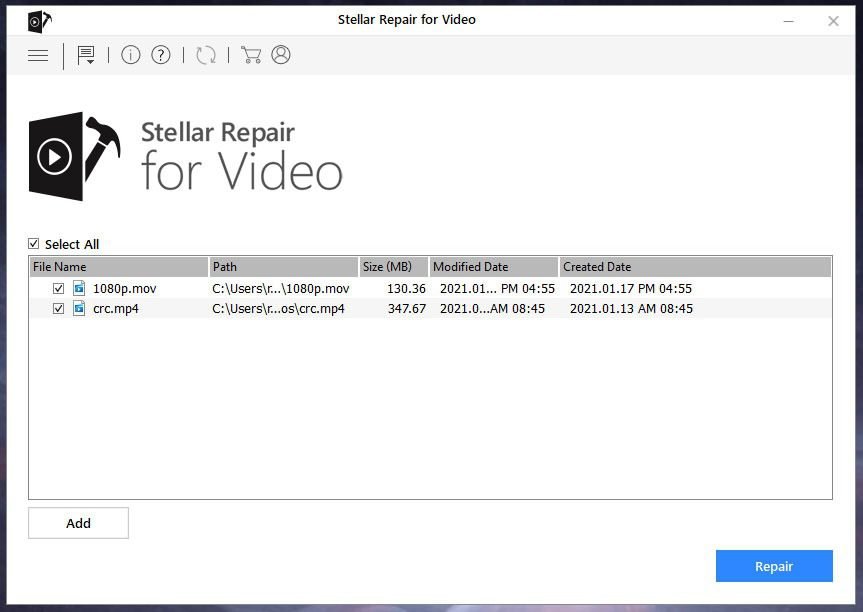Viewport: 863px width, 612px height.
Task: Click the update refresh icon
Action: coord(206,56)
